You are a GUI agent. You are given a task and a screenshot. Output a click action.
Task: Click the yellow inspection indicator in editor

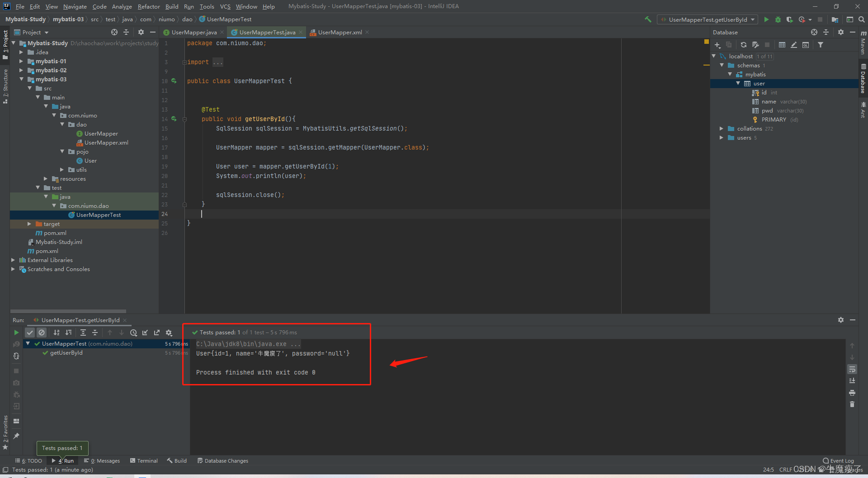(x=707, y=42)
